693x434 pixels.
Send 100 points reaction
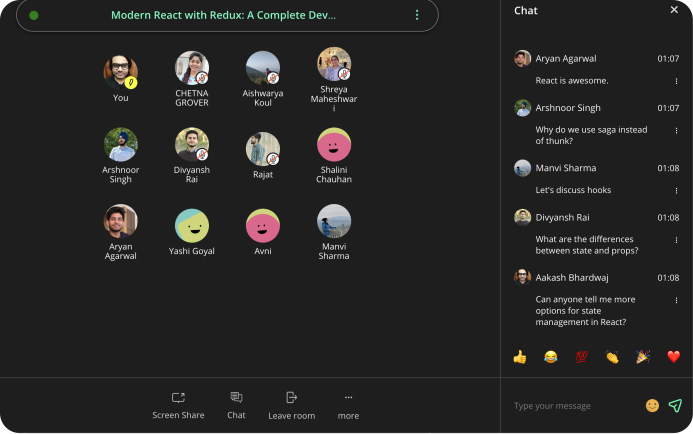[581, 357]
